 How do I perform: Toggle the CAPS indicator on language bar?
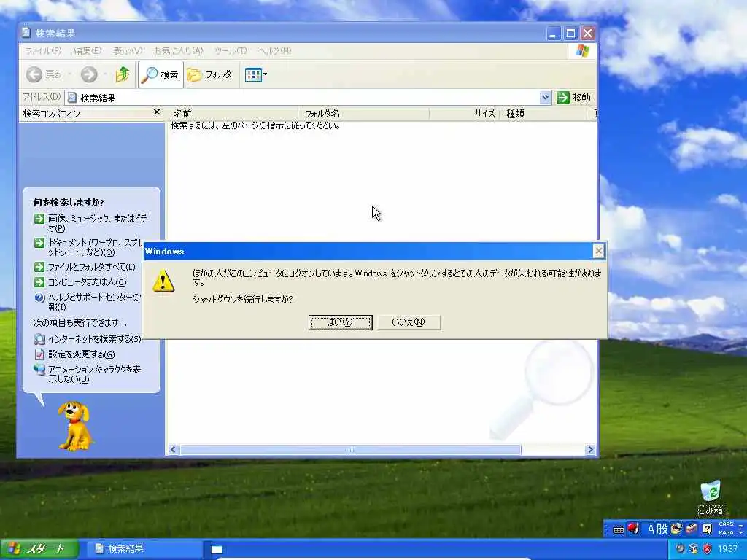pyautogui.click(x=726, y=524)
